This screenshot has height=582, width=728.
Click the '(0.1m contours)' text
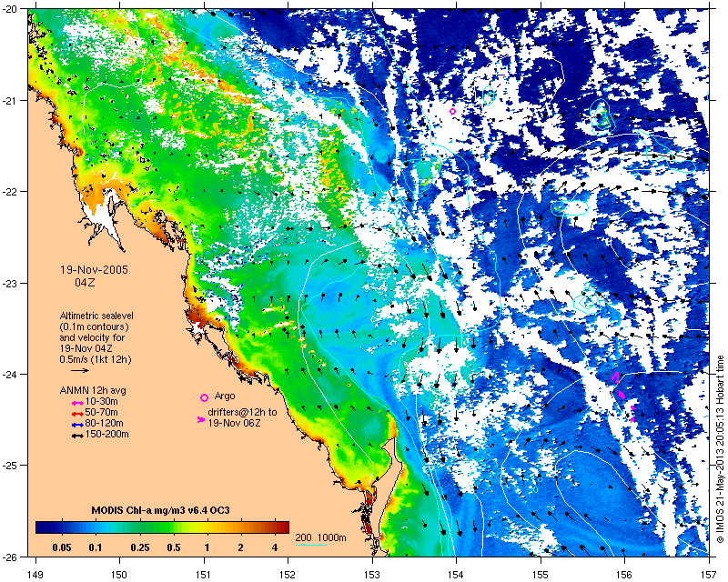(95, 326)
